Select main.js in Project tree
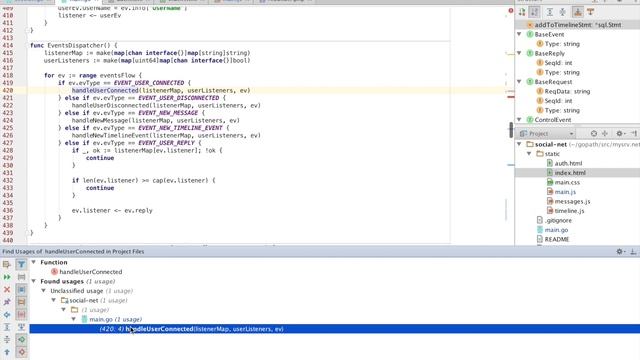Image resolution: width=640 pixels, height=360 pixels. [565, 192]
